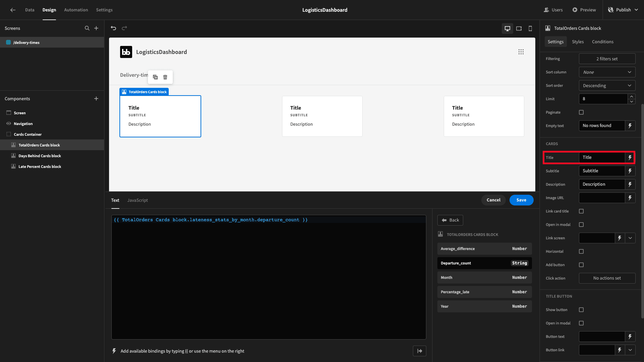Delete the selected component with trash icon

coord(165,77)
